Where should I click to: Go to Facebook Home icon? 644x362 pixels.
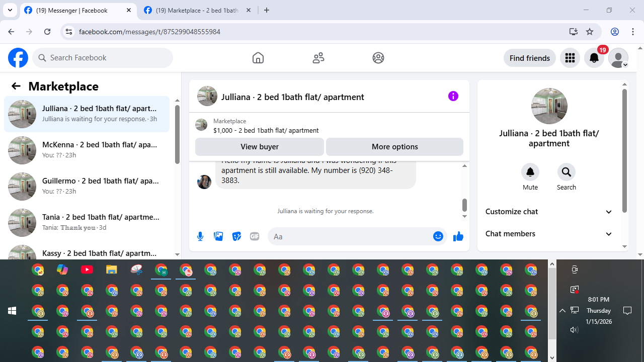pyautogui.click(x=258, y=58)
